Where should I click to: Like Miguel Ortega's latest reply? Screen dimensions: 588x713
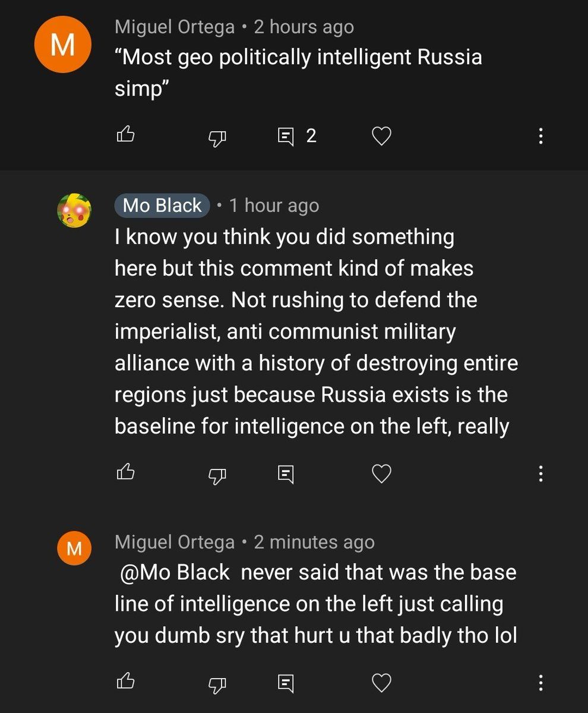click(x=125, y=682)
